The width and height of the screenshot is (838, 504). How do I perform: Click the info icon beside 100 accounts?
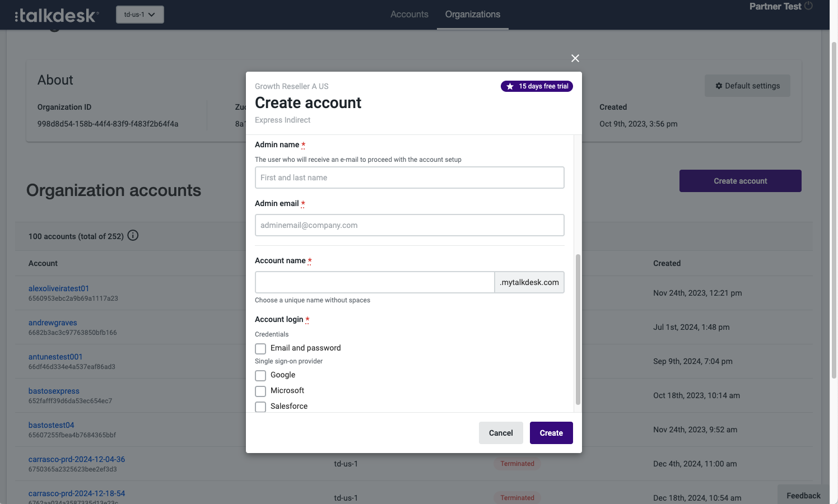133,236
